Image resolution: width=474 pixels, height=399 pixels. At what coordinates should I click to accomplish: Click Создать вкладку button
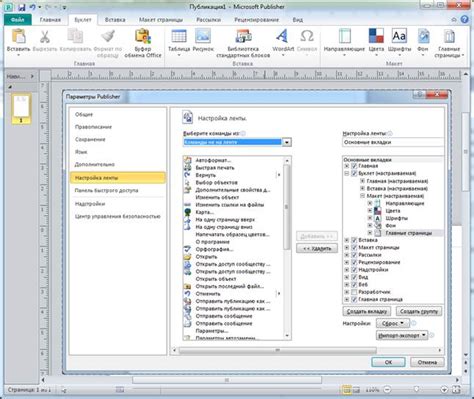tap(366, 311)
